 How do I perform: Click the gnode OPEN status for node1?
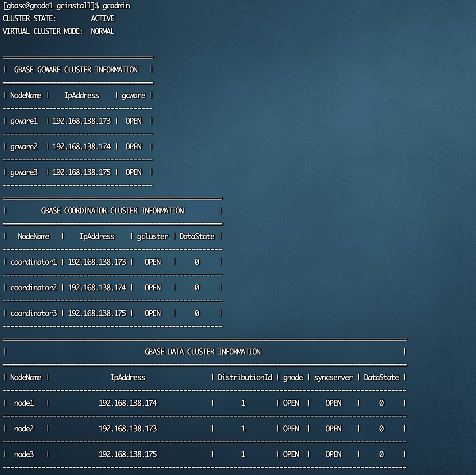(291, 403)
